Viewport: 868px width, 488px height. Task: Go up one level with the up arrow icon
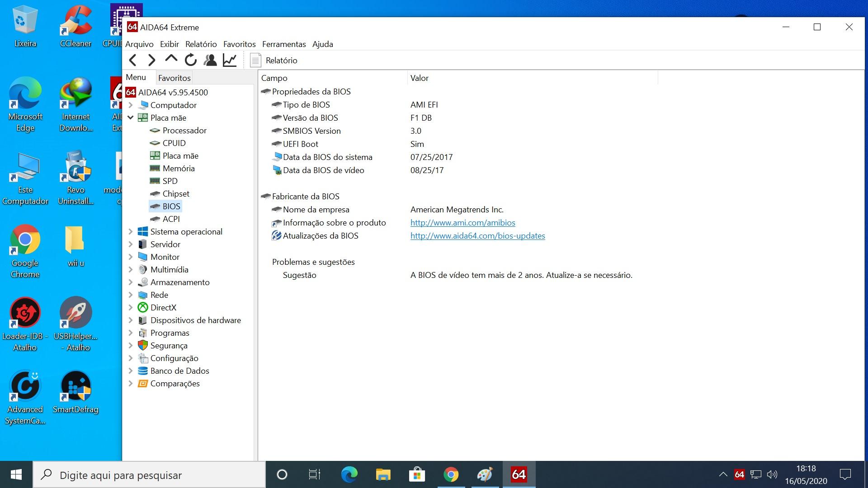tap(171, 59)
